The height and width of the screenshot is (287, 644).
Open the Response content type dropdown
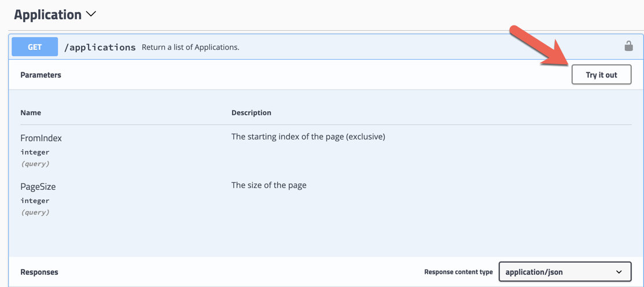click(564, 272)
